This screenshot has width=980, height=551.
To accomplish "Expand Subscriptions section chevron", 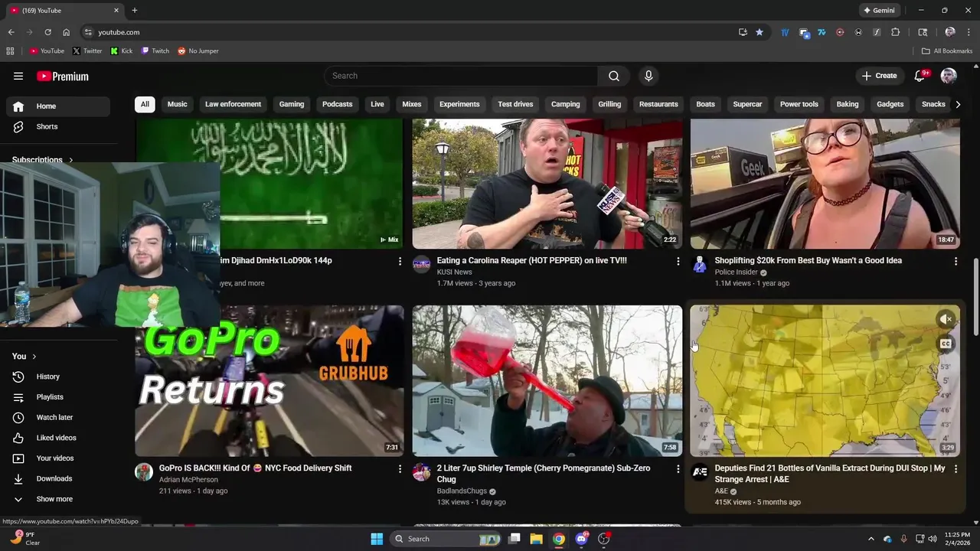I will pos(71,160).
